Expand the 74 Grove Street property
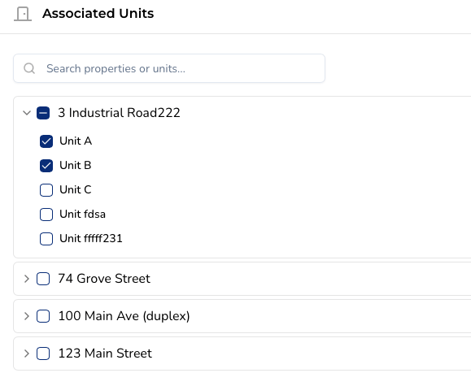471x373 pixels. click(x=27, y=279)
